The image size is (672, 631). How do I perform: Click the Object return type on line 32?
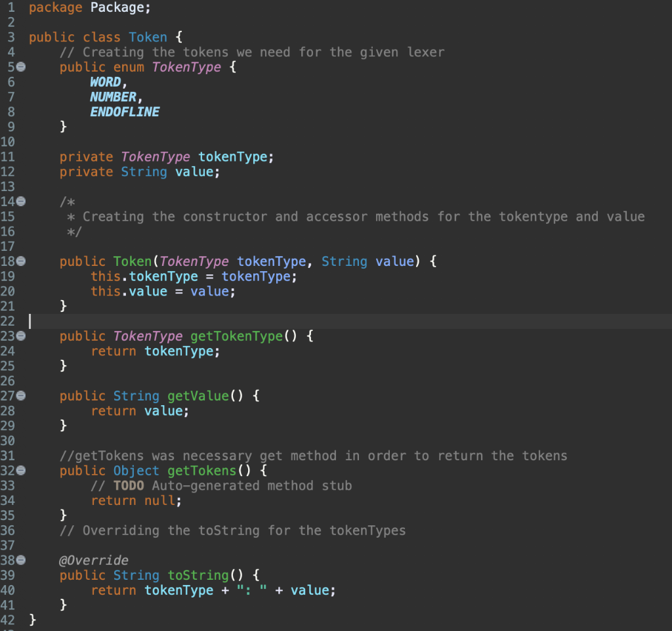pyautogui.click(x=136, y=471)
